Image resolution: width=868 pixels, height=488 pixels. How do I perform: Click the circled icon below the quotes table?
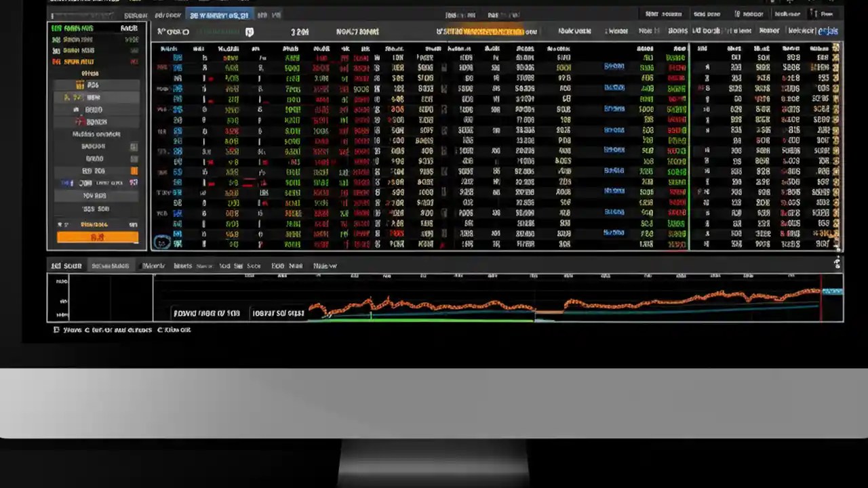point(163,243)
